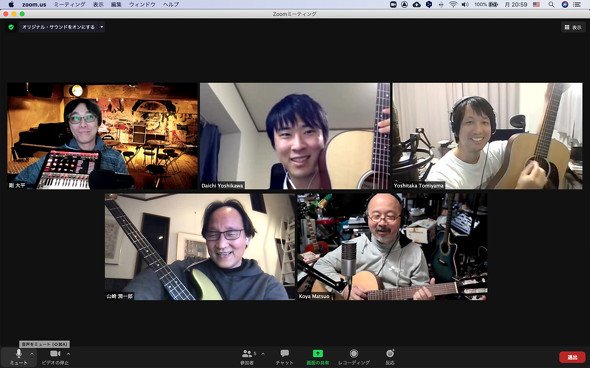The image size is (590, 368).
Task: Open original sound dropdown arrow
Action: (102, 27)
